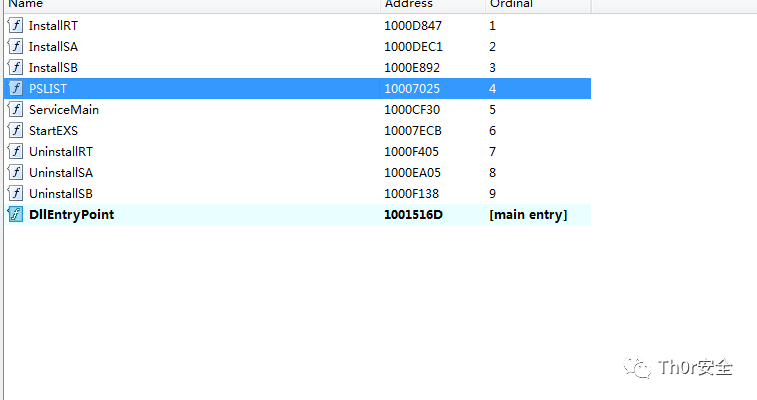The image size is (757, 400).
Task: Click ordinal 6 in StartEXS row
Action: (x=492, y=131)
